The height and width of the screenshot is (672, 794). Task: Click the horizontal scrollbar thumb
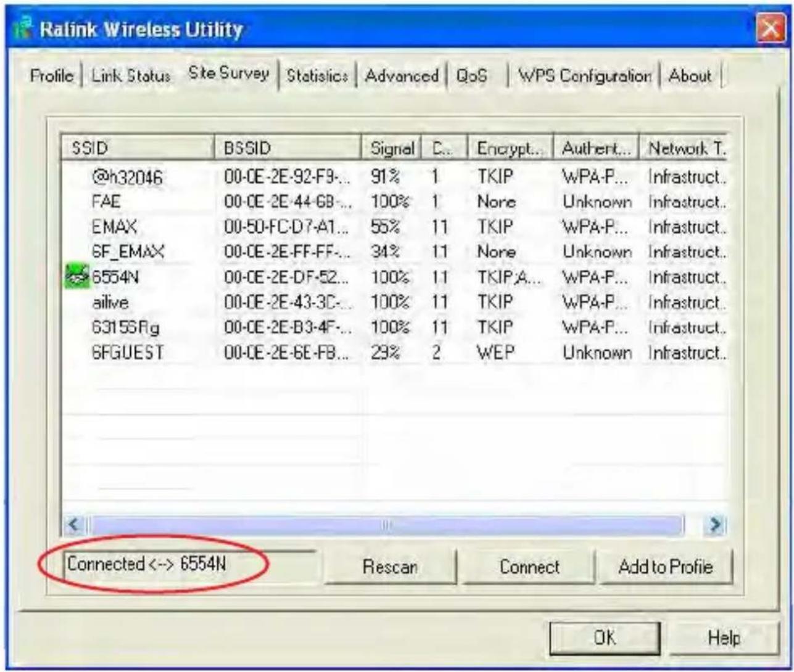tap(387, 525)
